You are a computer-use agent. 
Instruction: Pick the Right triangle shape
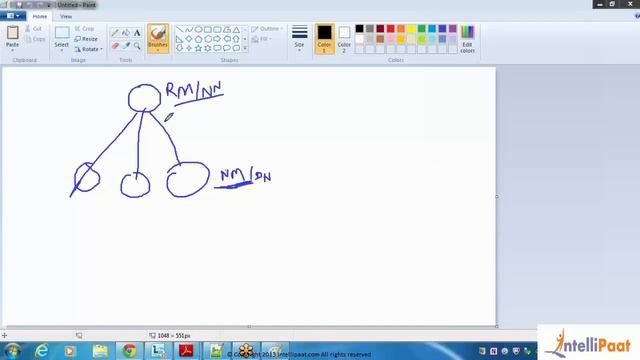(180, 39)
